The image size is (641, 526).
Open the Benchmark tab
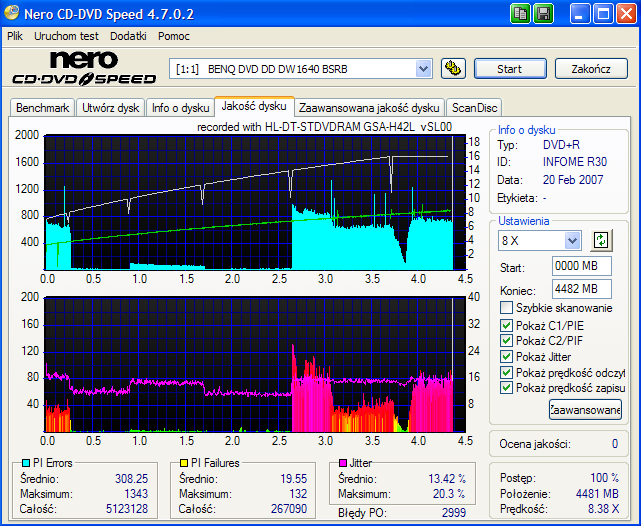[43, 107]
